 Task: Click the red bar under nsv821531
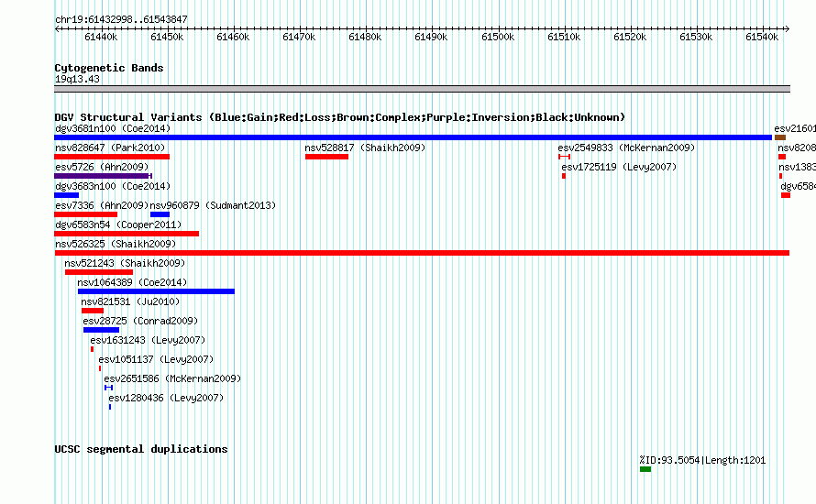tap(93, 311)
